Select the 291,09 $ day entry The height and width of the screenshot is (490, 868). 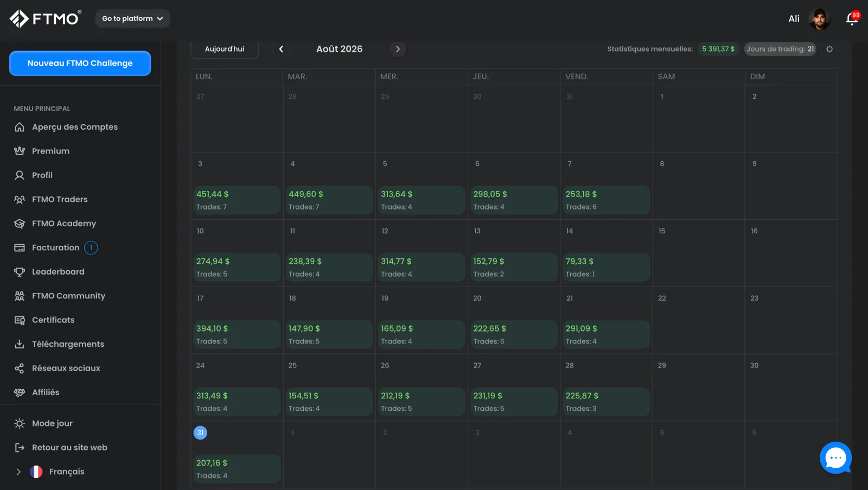coord(606,335)
